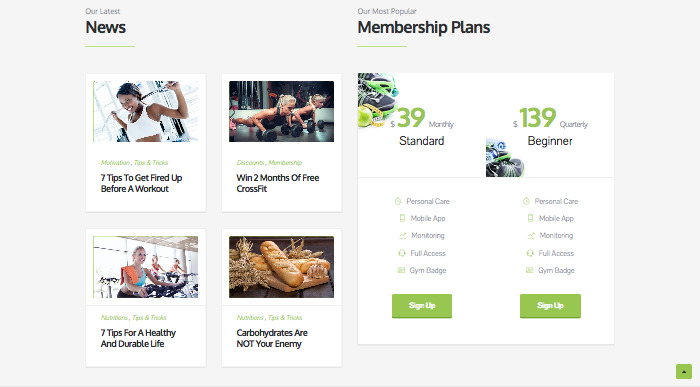
Task: Click Gym Badge icon in Standard plan
Action: (401, 270)
